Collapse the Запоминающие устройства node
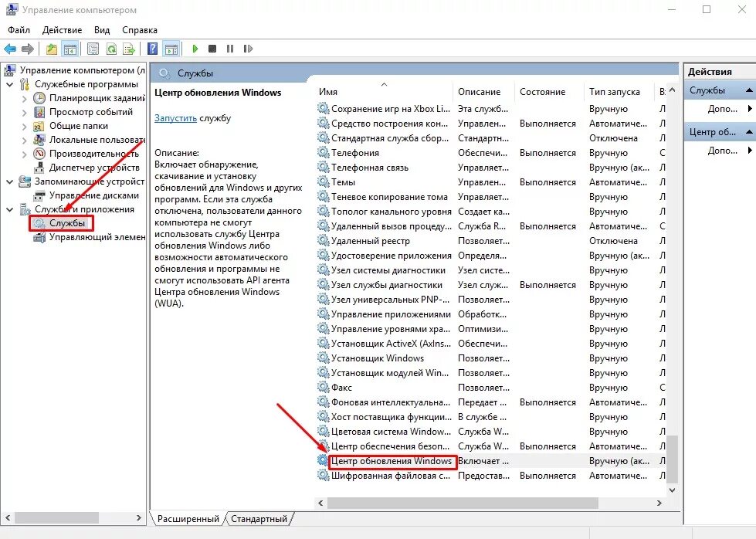Screen dimensions: 756x539 point(9,181)
